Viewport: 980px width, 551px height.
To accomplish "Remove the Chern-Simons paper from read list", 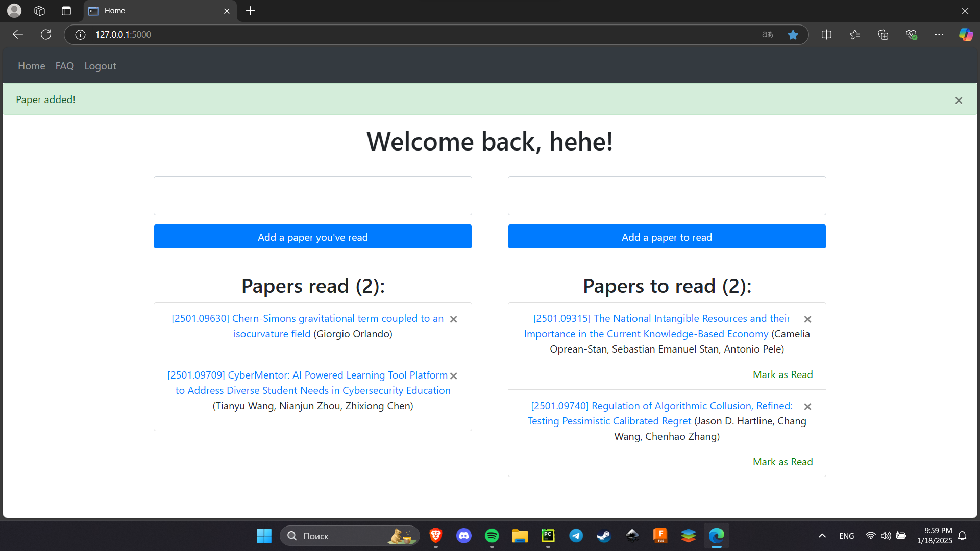I will click(x=453, y=319).
